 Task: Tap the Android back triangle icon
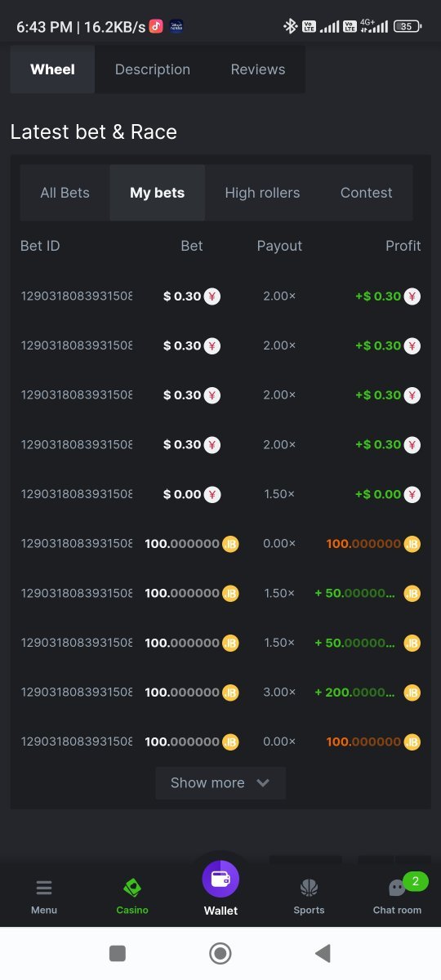(x=323, y=953)
